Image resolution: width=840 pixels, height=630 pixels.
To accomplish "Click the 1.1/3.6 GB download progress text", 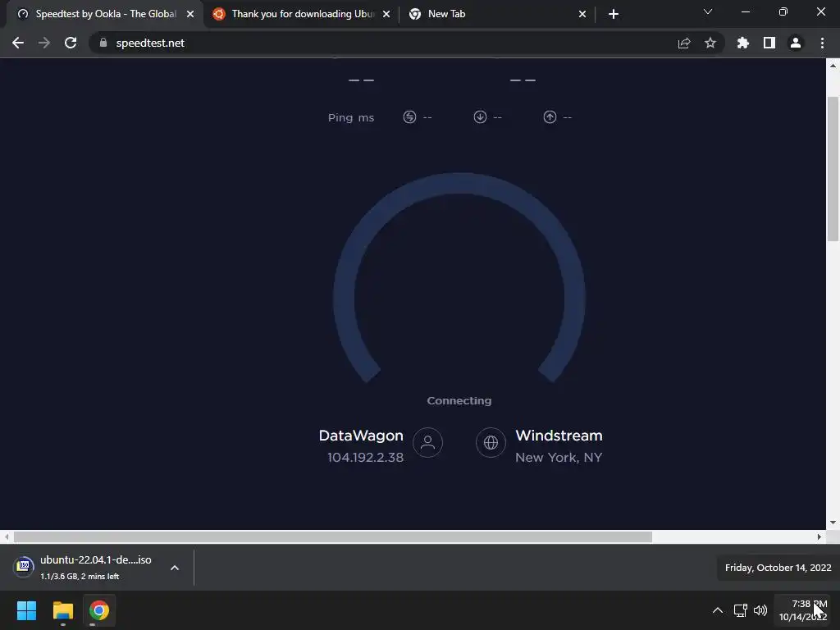I will click(80, 577).
